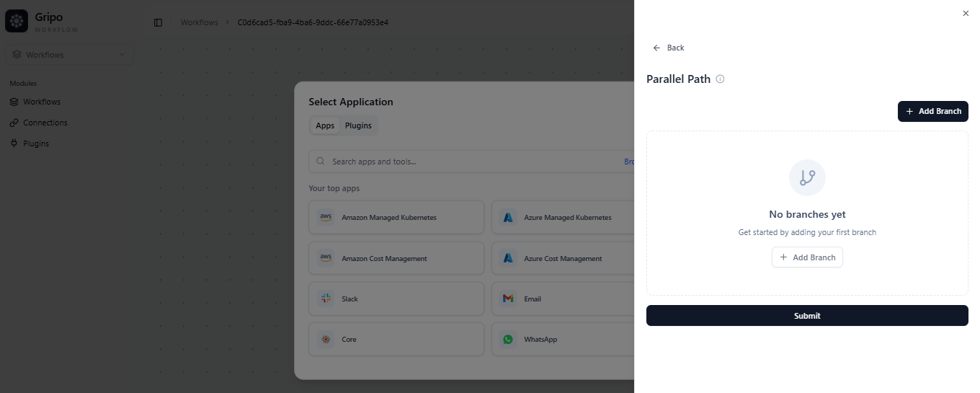Open Workflows module in sidebar
Screen dimensions: 980x393
pyautogui.click(x=41, y=102)
